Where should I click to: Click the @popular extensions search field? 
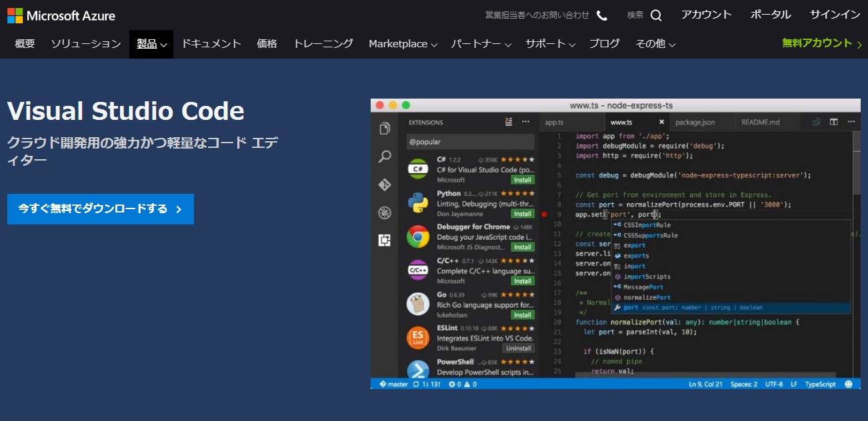coord(467,141)
